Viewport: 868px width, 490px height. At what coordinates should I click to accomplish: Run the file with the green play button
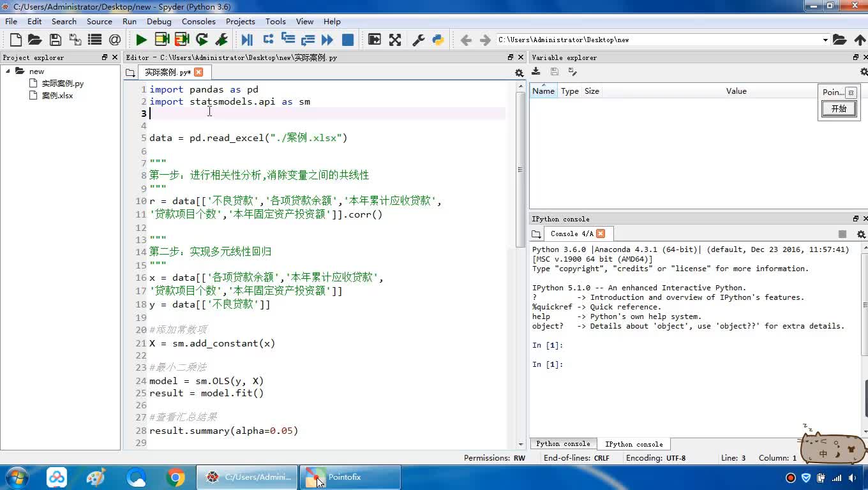tap(141, 40)
